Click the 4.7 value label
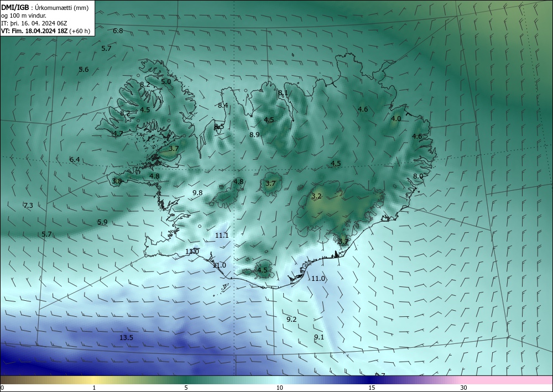This screenshot has width=553, height=392. pos(118,134)
